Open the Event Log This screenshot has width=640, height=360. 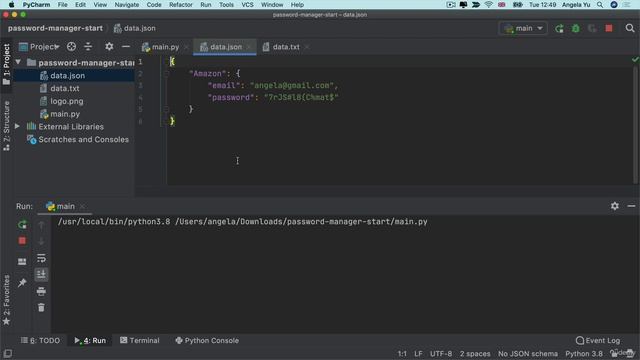click(598, 340)
